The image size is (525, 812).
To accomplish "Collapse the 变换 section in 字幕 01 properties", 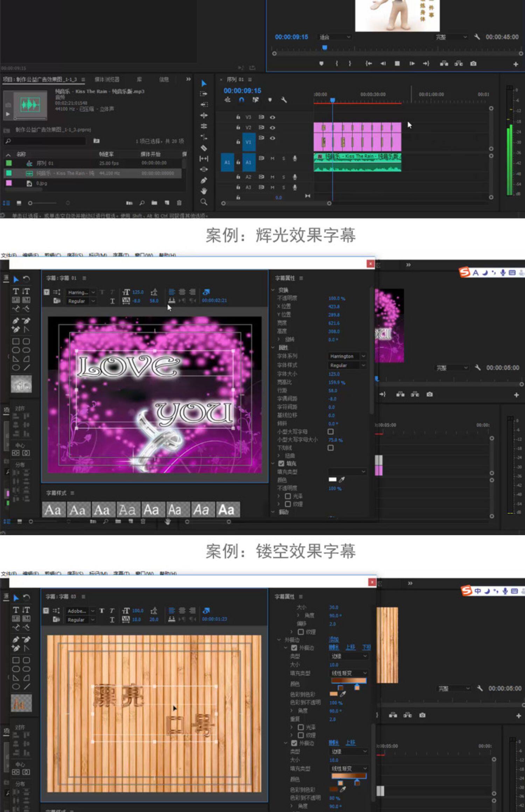I will pyautogui.click(x=273, y=290).
